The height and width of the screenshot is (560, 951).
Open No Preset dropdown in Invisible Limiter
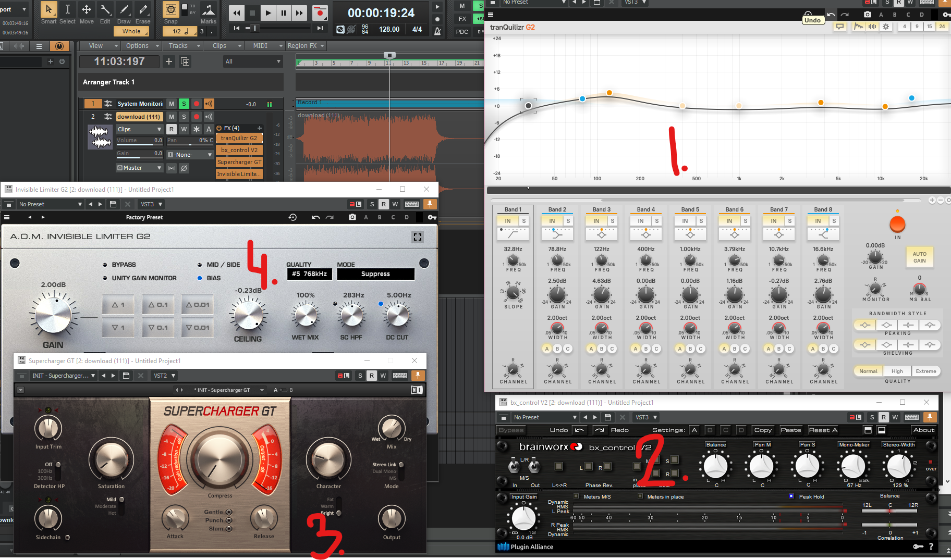50,204
